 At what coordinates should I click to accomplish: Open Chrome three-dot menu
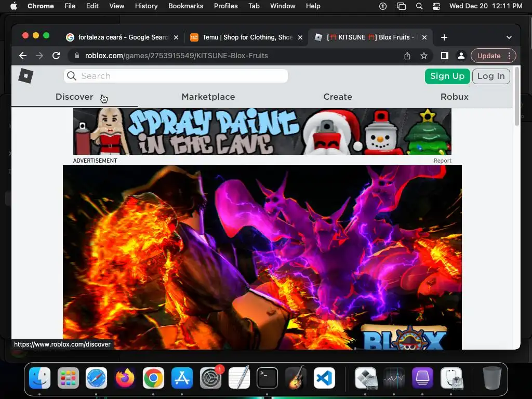pyautogui.click(x=509, y=56)
